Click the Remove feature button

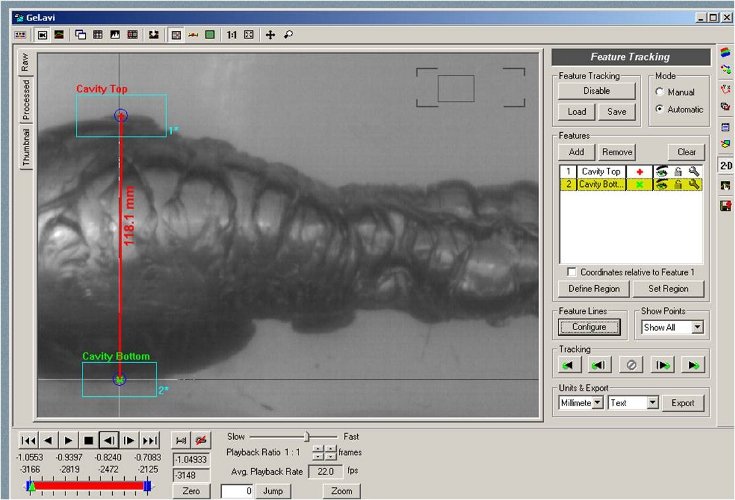coord(617,152)
